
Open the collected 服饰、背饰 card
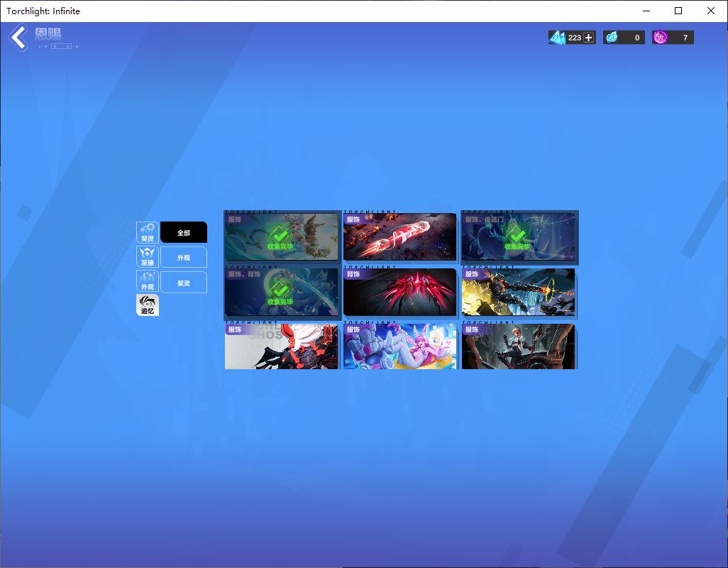[282, 292]
